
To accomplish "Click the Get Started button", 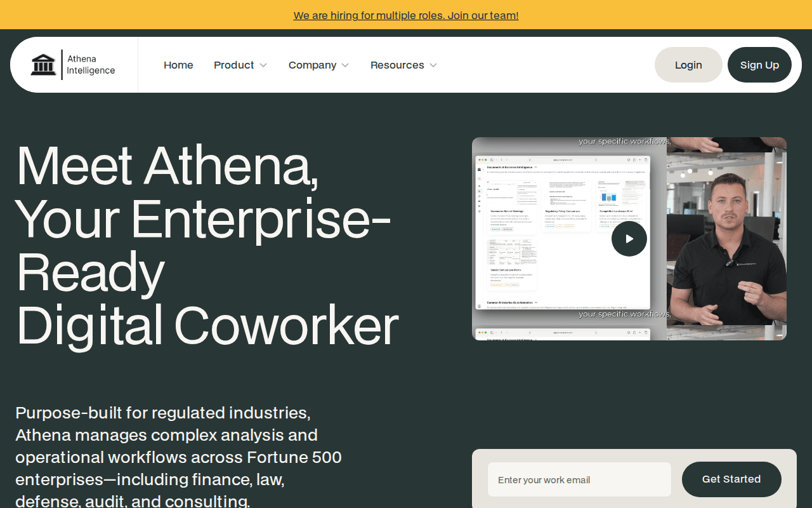I will [x=731, y=479].
